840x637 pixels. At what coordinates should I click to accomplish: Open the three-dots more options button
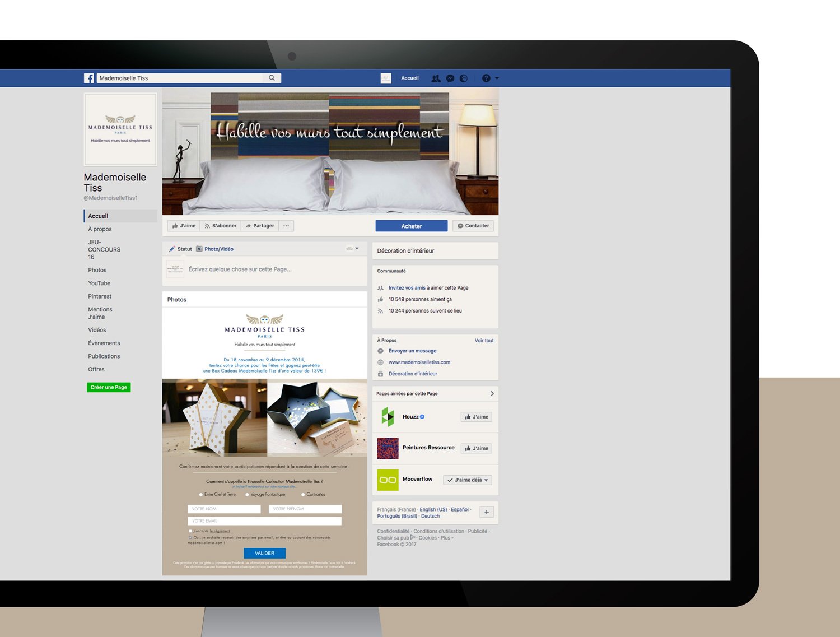[286, 226]
